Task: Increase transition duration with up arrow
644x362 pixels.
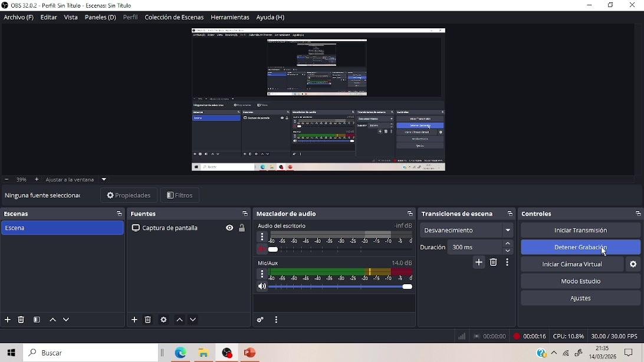Action: (x=508, y=244)
